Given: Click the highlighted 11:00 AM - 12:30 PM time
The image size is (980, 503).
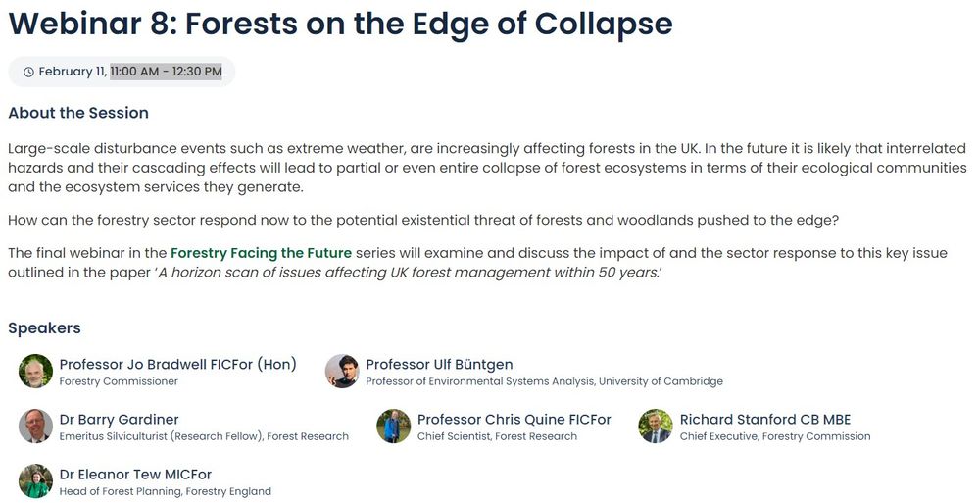Looking at the screenshot, I should pyautogui.click(x=166, y=72).
